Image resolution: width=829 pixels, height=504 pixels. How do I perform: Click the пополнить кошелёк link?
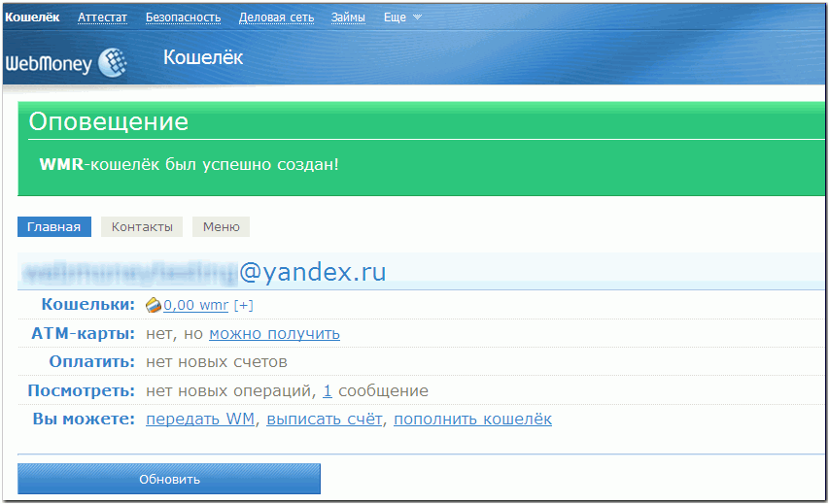point(472,419)
